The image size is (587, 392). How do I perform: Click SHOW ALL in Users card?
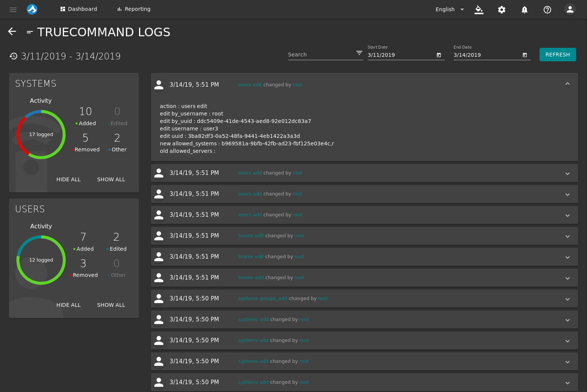pos(111,305)
